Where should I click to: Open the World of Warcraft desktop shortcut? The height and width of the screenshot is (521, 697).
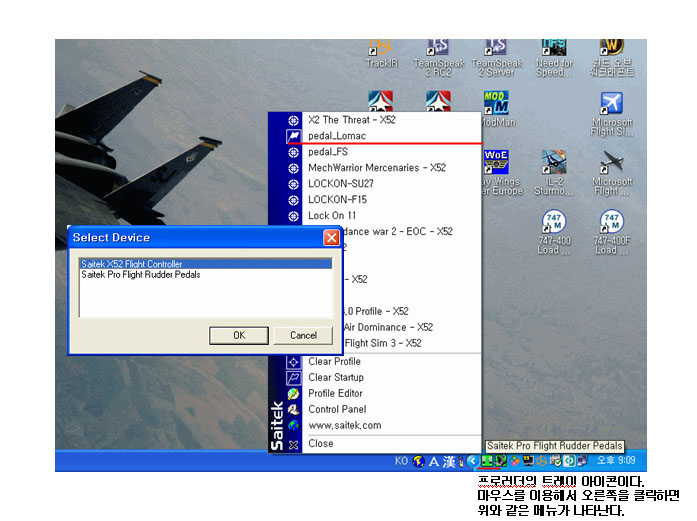(x=612, y=58)
